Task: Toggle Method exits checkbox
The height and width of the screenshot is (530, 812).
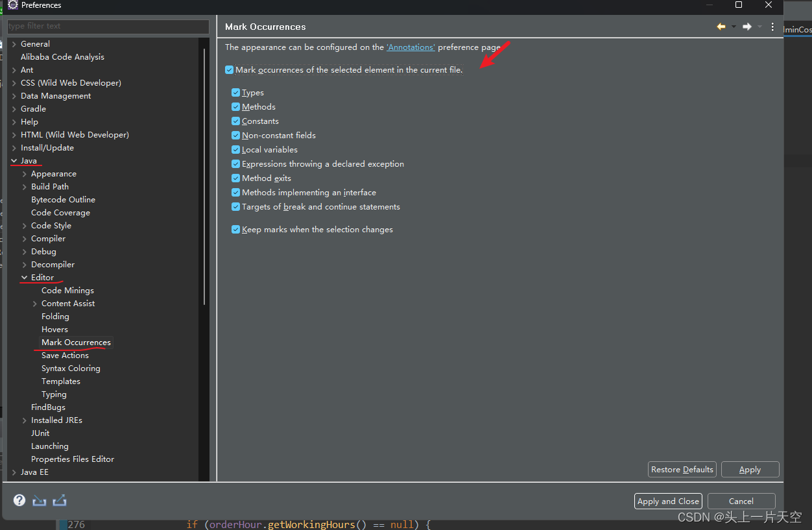Action: [235, 178]
